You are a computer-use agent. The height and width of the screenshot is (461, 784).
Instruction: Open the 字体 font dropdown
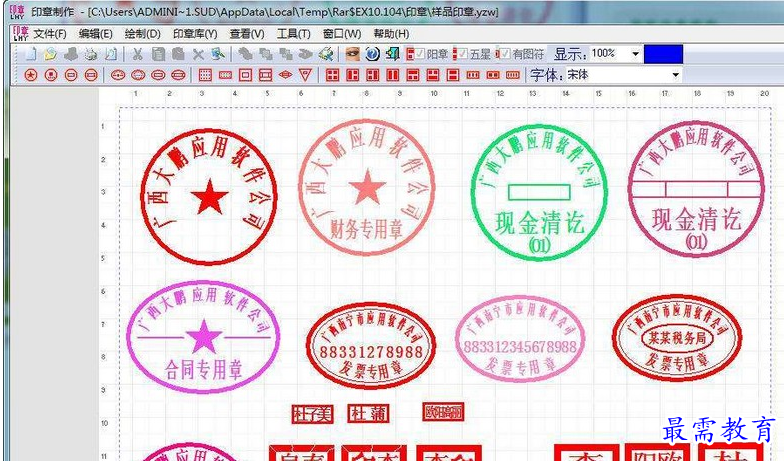(x=676, y=75)
